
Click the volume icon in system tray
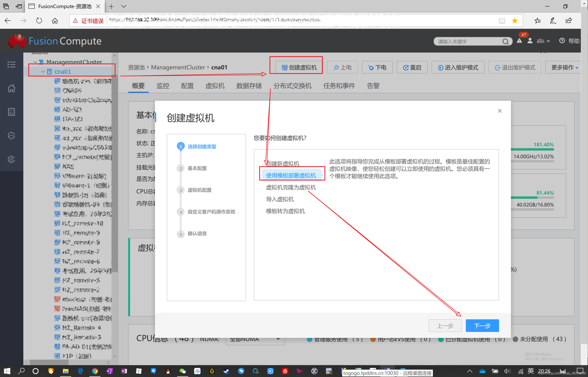pyautogui.click(x=507, y=371)
